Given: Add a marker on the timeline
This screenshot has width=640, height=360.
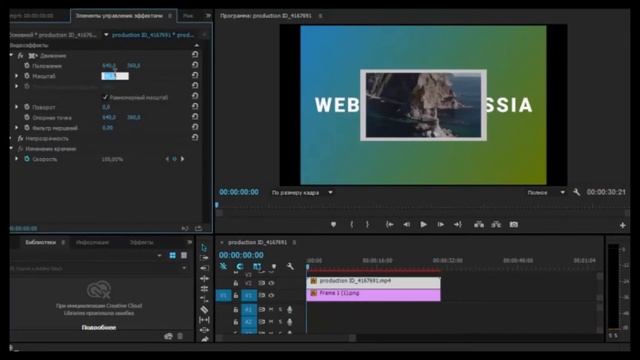Looking at the screenshot, I should (274, 267).
